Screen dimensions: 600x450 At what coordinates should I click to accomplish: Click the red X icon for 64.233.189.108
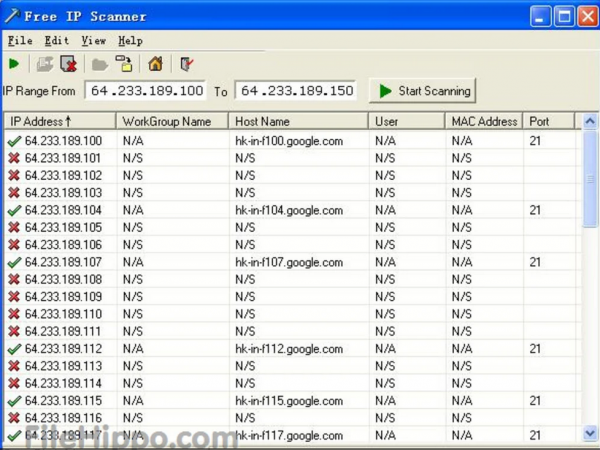14,279
